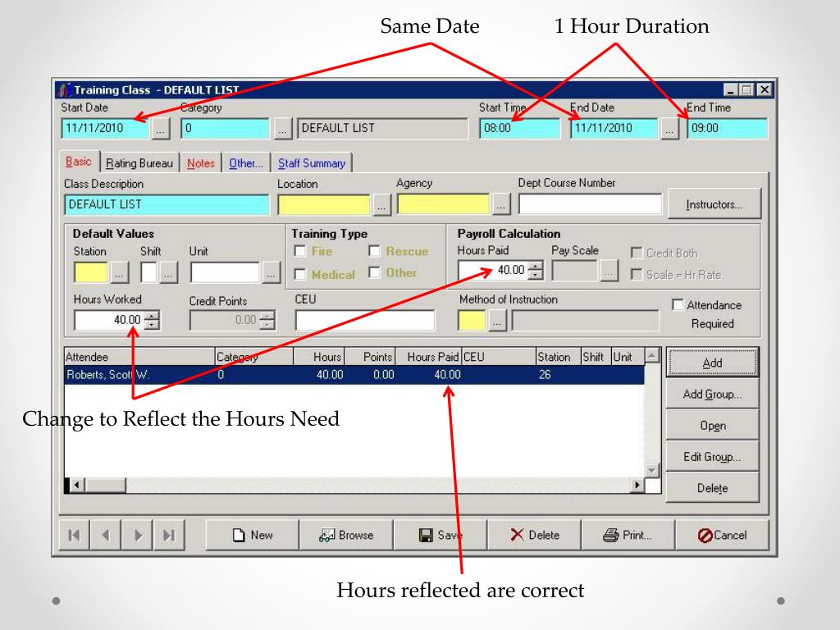Click the New record button
The width and height of the screenshot is (840, 630).
253,535
